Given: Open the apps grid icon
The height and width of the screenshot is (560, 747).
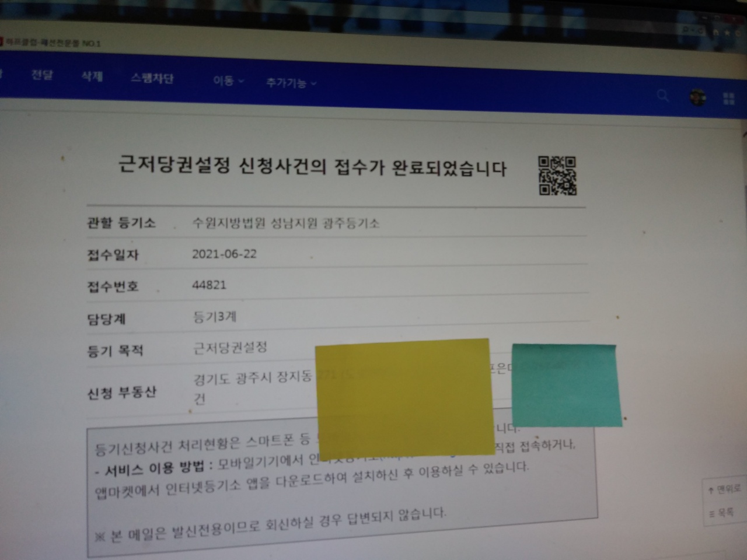Looking at the screenshot, I should click(x=729, y=99).
